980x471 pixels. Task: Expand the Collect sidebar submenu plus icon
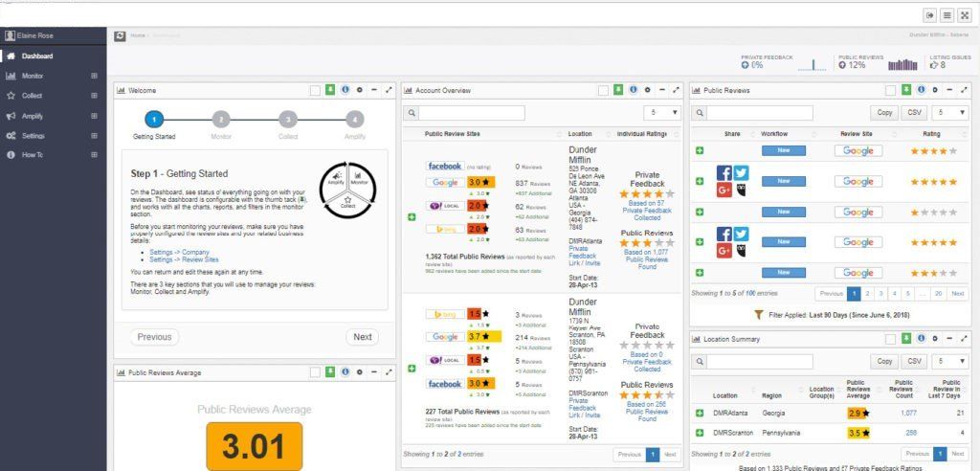(95, 96)
